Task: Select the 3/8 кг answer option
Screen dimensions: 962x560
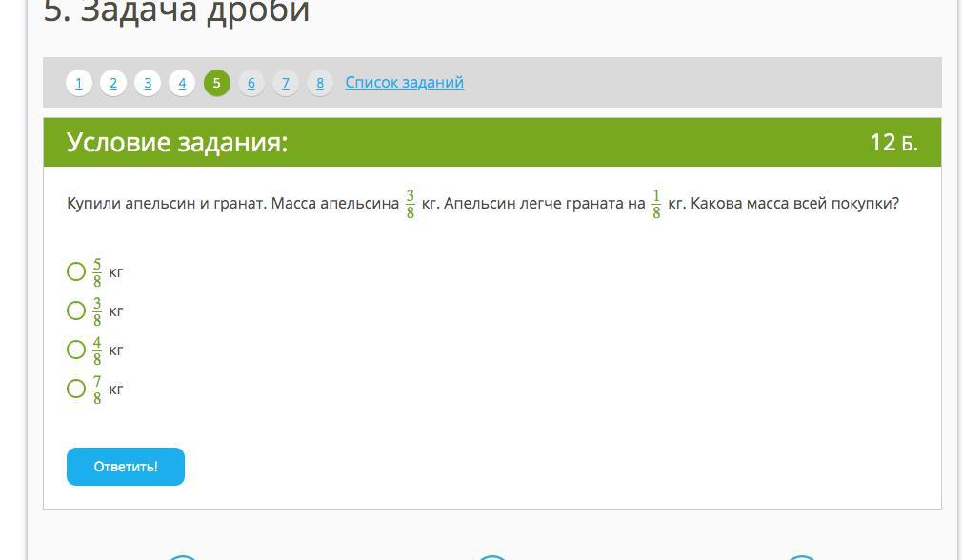Action: click(76, 310)
